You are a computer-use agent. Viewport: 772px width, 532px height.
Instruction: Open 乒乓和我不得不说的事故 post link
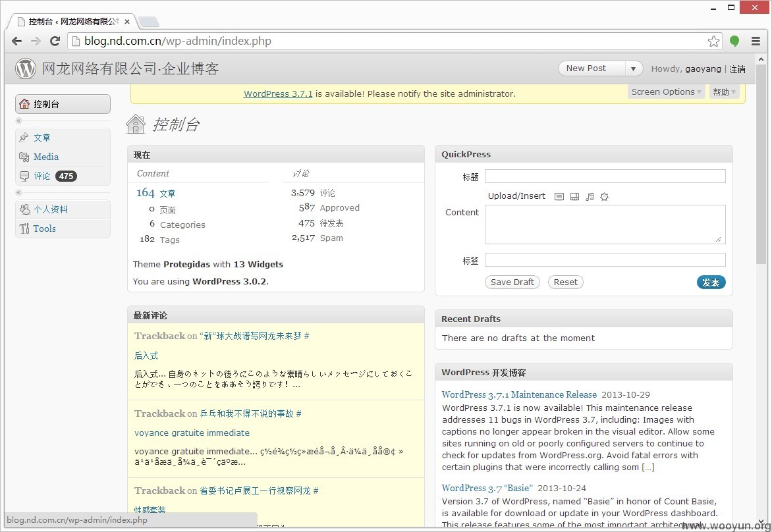pyautogui.click(x=246, y=413)
